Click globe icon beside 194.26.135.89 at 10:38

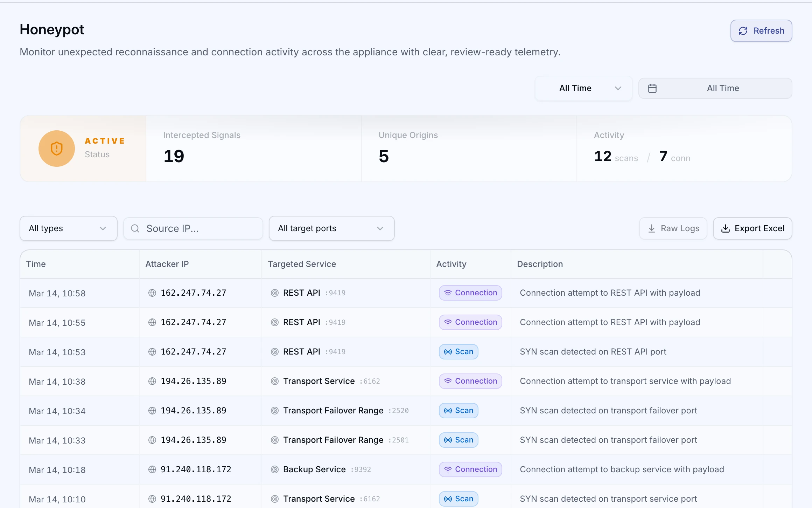coord(152,381)
